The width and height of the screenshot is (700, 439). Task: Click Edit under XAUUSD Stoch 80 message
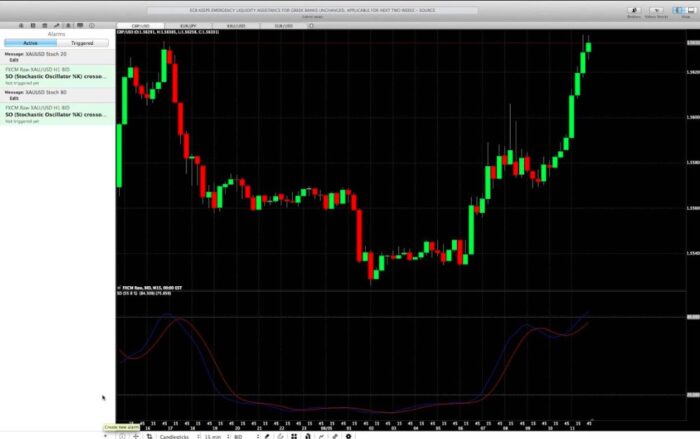coord(14,98)
